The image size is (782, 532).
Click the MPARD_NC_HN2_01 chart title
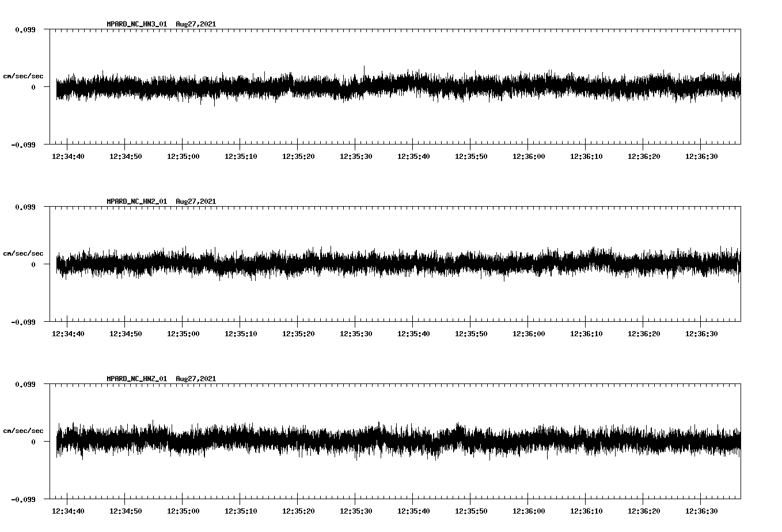click(x=161, y=202)
